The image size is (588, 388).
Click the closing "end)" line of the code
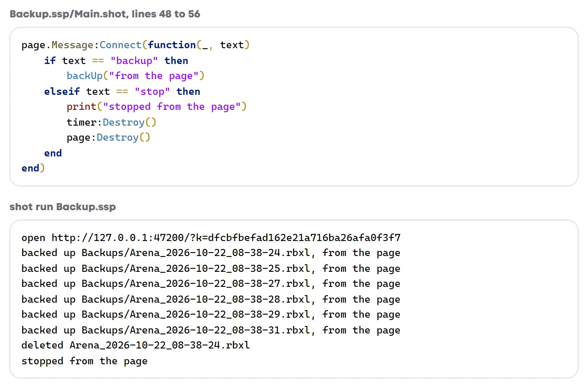[33, 168]
